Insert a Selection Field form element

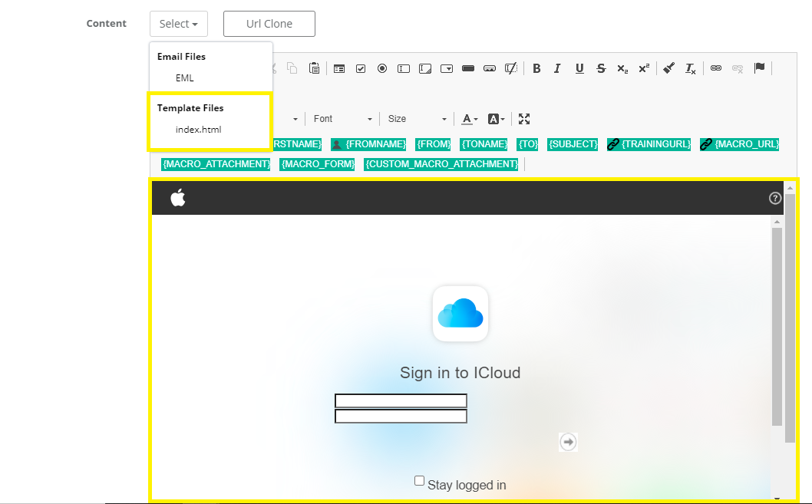pos(447,68)
